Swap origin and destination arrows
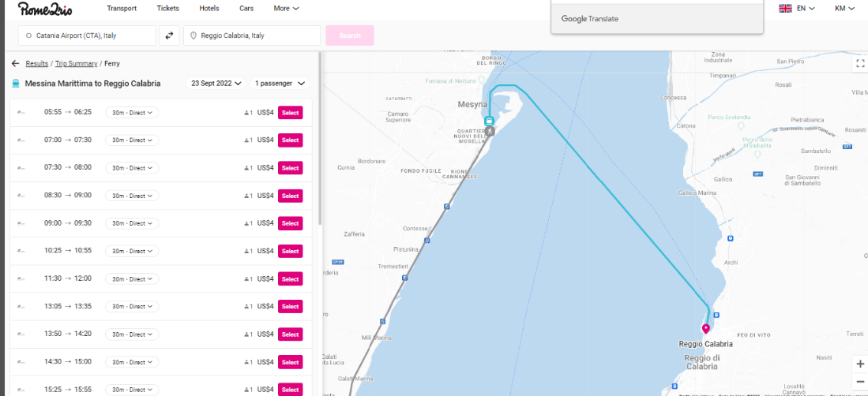The width and height of the screenshot is (868, 396). tap(169, 35)
